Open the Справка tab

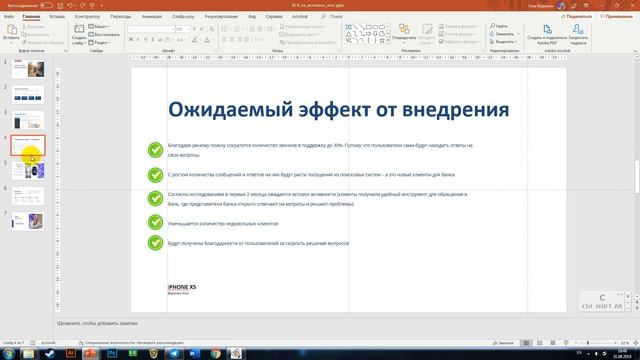coord(274,16)
